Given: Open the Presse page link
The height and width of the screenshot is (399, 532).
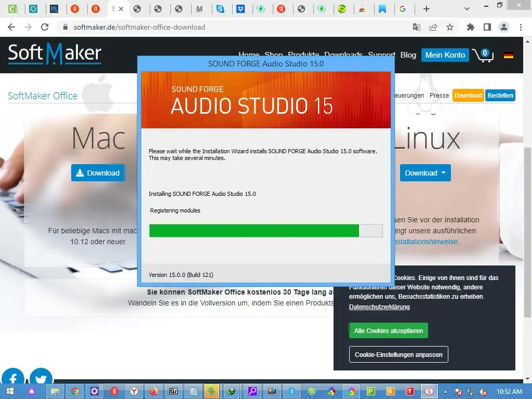Looking at the screenshot, I should 439,96.
